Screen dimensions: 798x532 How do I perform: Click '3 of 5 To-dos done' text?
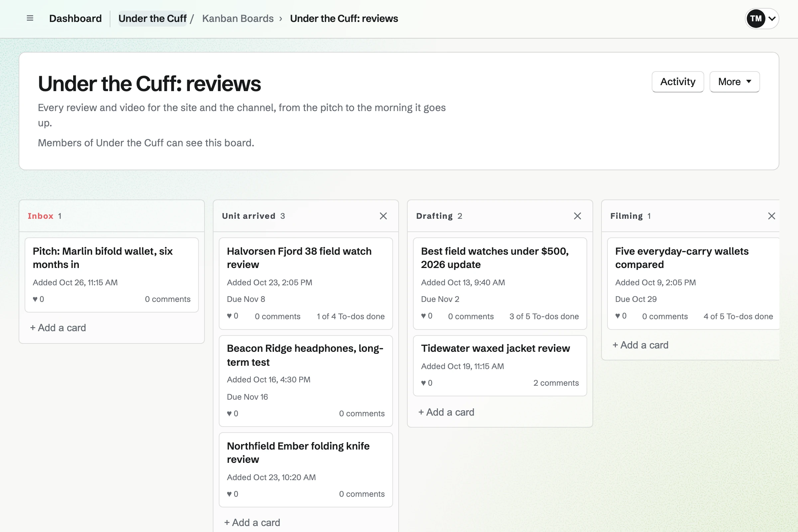point(544,317)
